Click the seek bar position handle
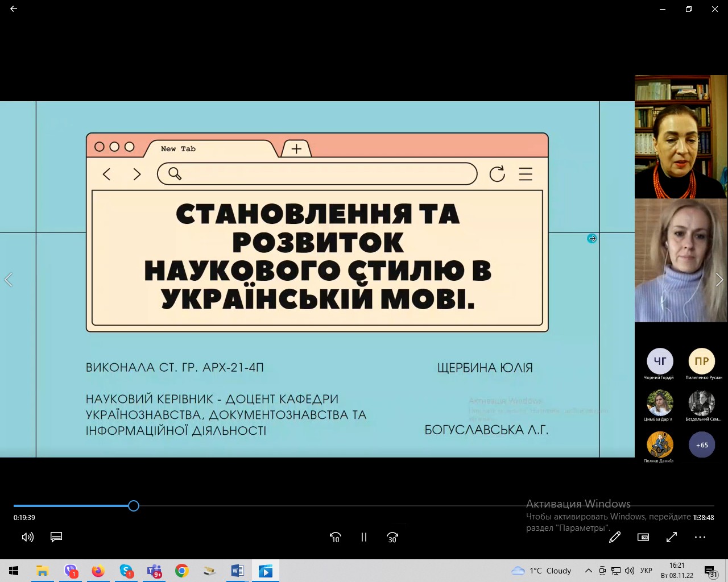Viewport: 728px width, 582px height. 134,506
